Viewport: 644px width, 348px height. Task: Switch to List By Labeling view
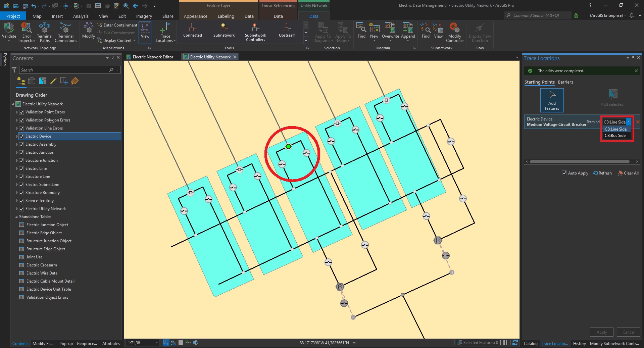coord(75,81)
